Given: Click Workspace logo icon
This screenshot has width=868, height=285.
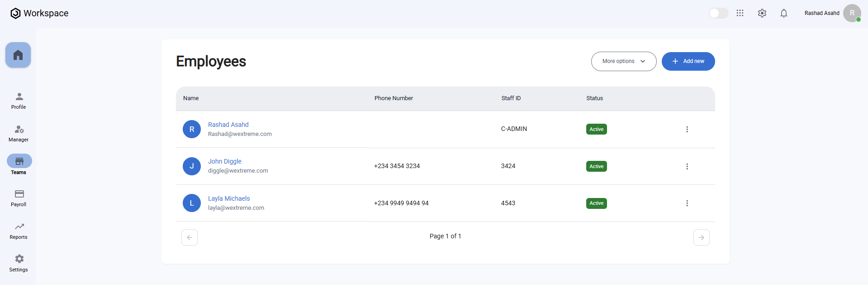Looking at the screenshot, I should point(15,14).
